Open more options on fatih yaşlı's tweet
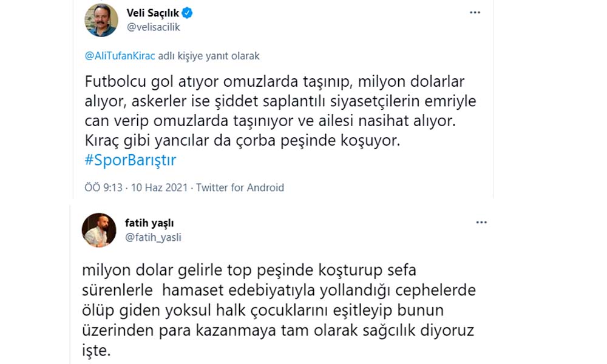This screenshot has height=364, width=607. point(481,222)
